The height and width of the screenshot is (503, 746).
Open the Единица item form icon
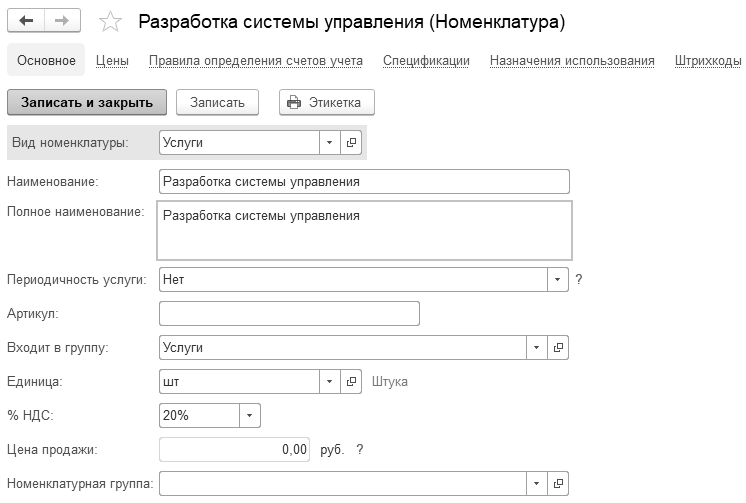pyautogui.click(x=351, y=381)
